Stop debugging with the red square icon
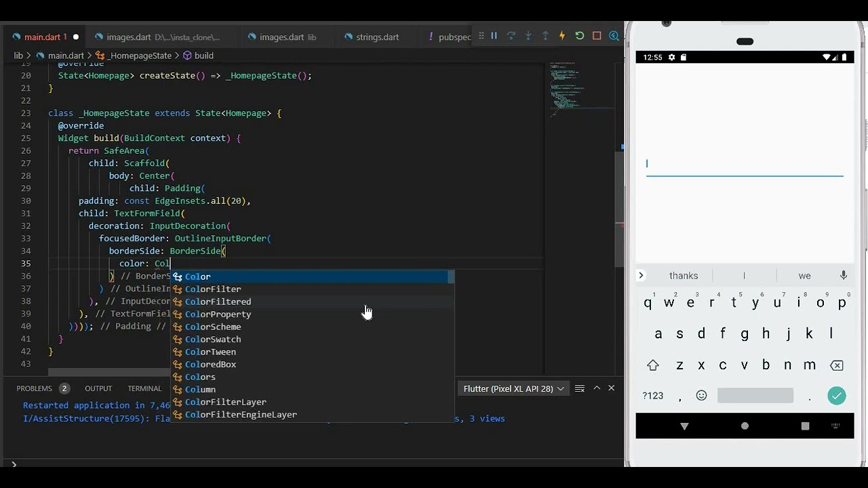 tap(597, 36)
